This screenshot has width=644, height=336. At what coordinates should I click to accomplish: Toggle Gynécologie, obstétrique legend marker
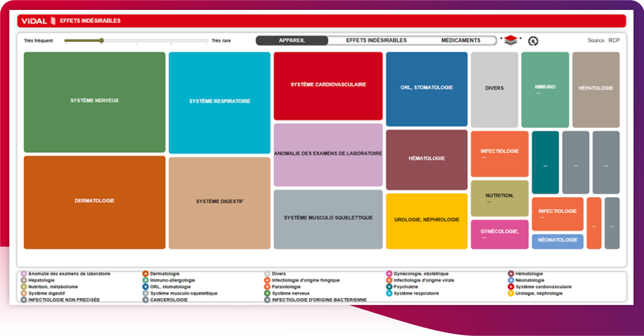[389, 274]
